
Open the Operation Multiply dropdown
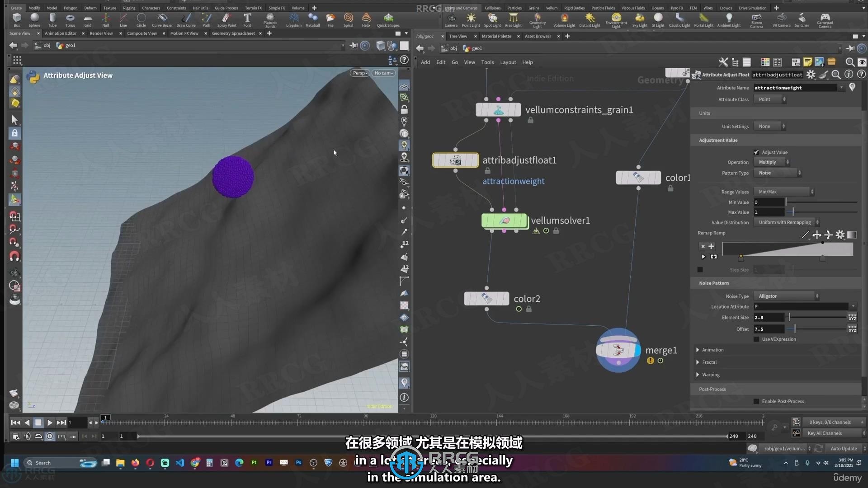tap(772, 162)
